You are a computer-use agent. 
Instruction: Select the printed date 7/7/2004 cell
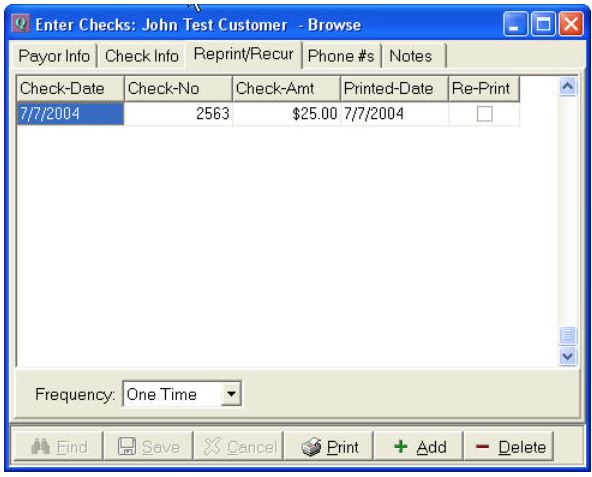(395, 114)
